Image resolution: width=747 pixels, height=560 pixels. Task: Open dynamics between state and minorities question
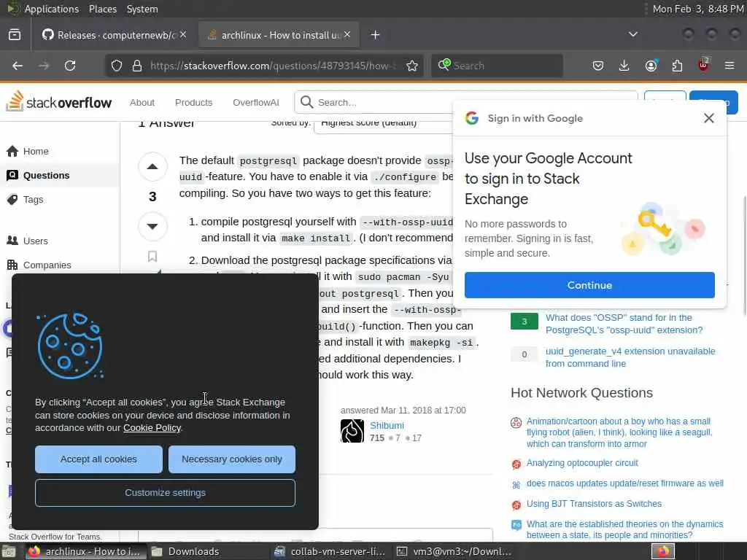tap(624, 529)
